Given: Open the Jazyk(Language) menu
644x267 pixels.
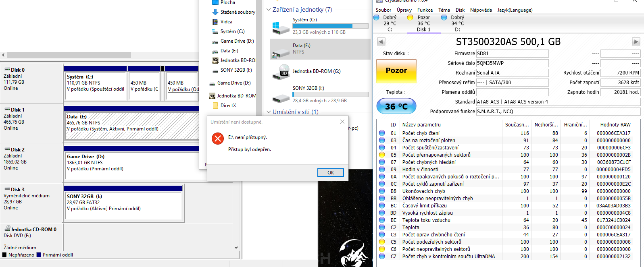Looking at the screenshot, I should [x=515, y=10].
